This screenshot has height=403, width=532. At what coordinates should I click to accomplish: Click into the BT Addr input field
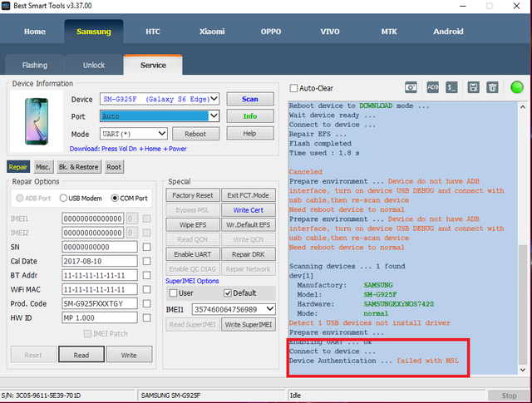(100, 275)
